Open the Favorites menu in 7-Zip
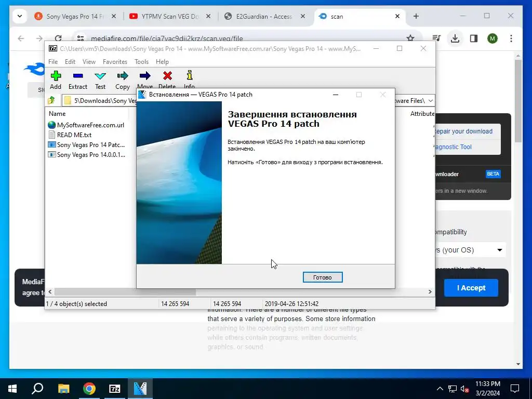Viewport: 532px width, 399px height. coord(115,62)
